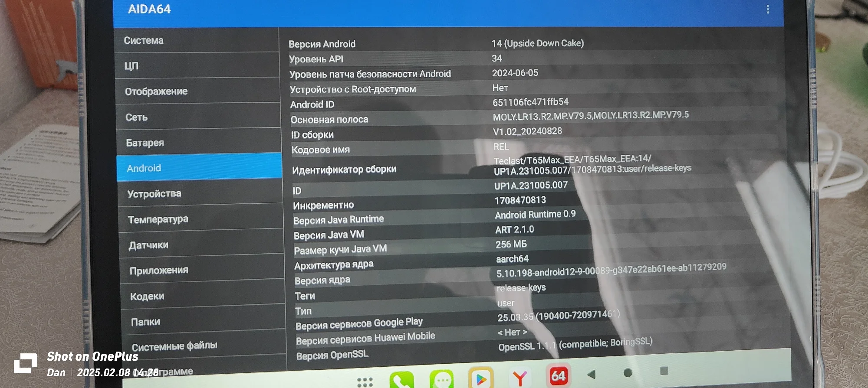Open the Кодеки section
This screenshot has height=388, width=868.
click(203, 296)
